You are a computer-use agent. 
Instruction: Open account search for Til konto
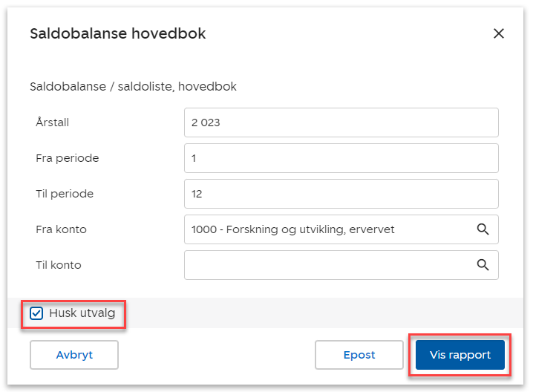point(483,265)
